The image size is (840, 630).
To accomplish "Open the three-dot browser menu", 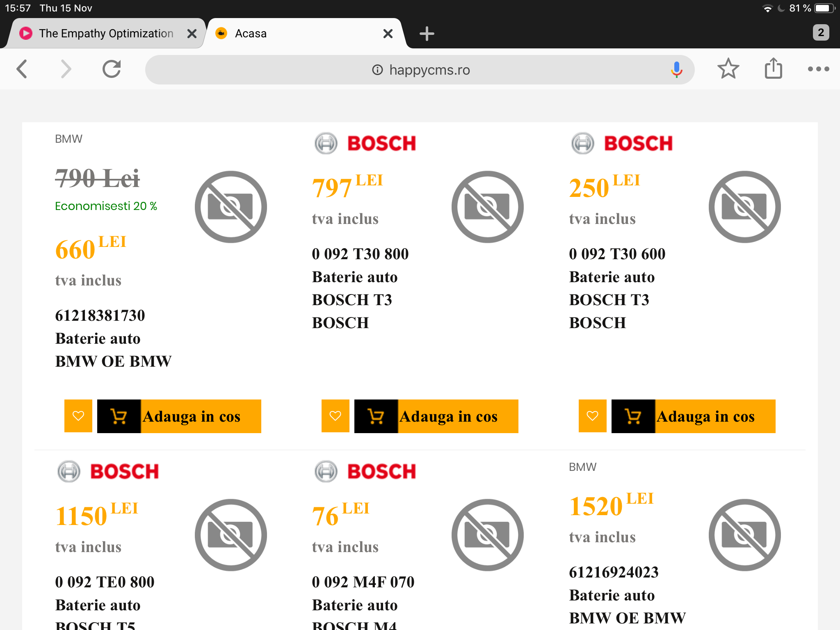I will [818, 69].
